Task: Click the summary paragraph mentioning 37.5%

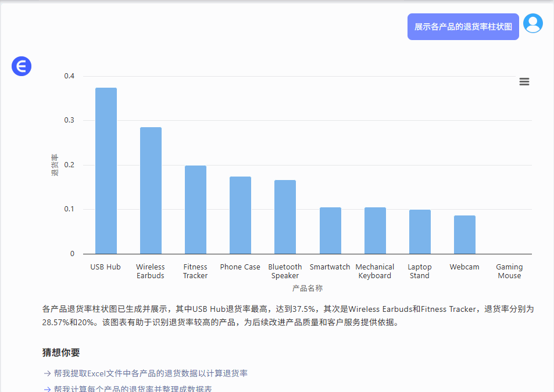Action: [288, 315]
